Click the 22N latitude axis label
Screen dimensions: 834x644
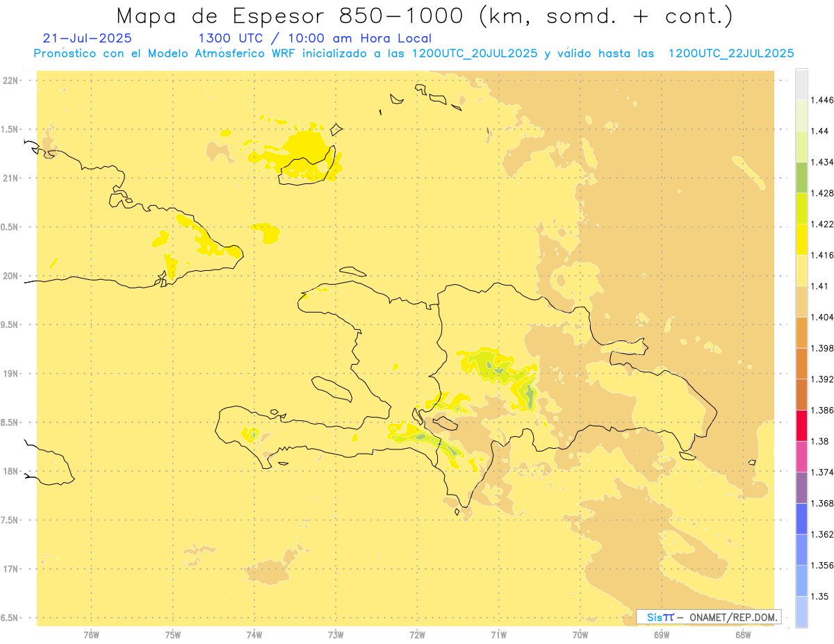click(12, 80)
